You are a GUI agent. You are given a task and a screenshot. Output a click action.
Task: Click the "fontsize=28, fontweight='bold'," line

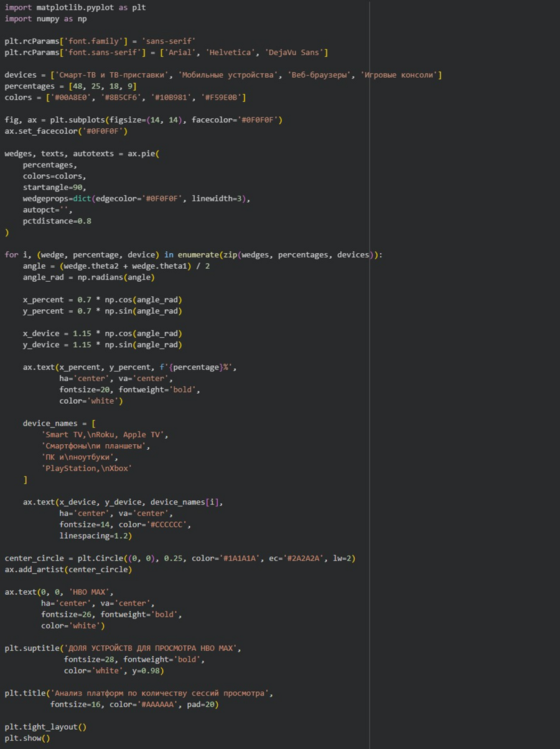point(134,659)
